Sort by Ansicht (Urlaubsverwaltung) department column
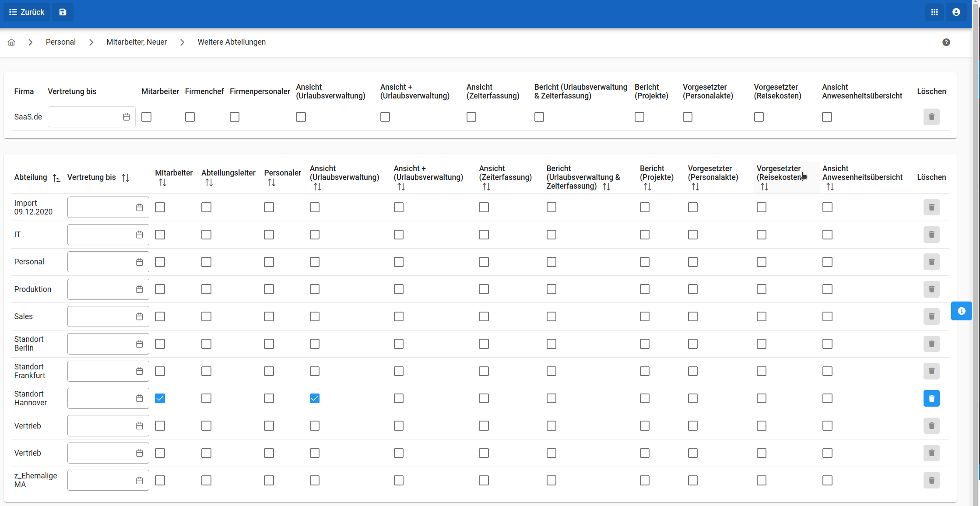The height and width of the screenshot is (506, 980). click(318, 187)
